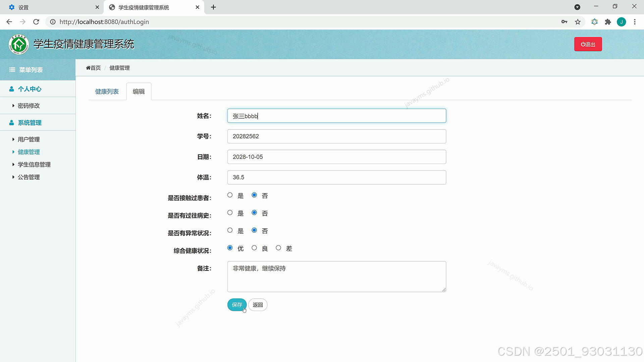
Task: Select 是 for 是否有异常状况
Action: (x=230, y=230)
